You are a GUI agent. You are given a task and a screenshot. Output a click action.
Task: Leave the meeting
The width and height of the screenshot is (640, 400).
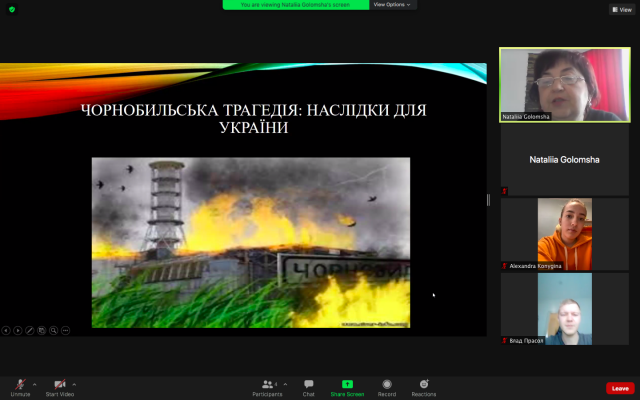pos(620,388)
